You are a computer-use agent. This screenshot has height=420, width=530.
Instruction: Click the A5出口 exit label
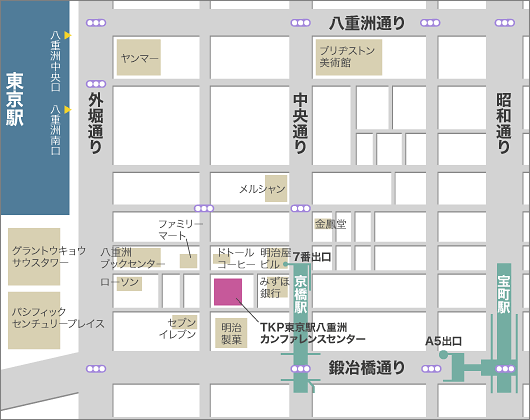point(443,341)
